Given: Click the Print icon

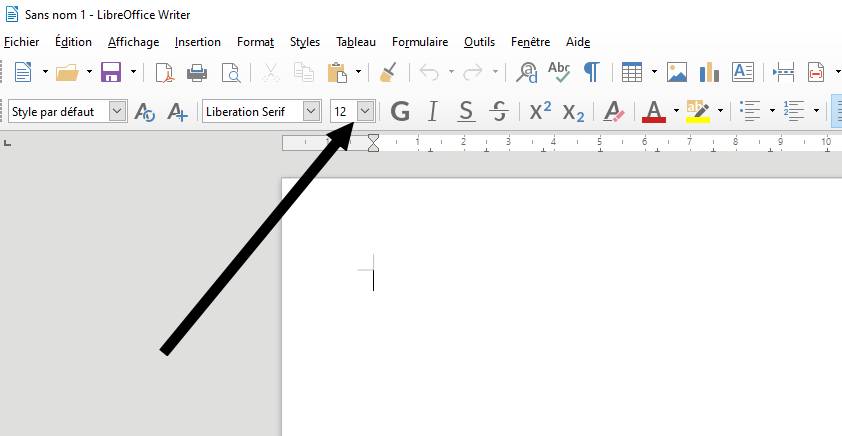Looking at the screenshot, I should (197, 72).
